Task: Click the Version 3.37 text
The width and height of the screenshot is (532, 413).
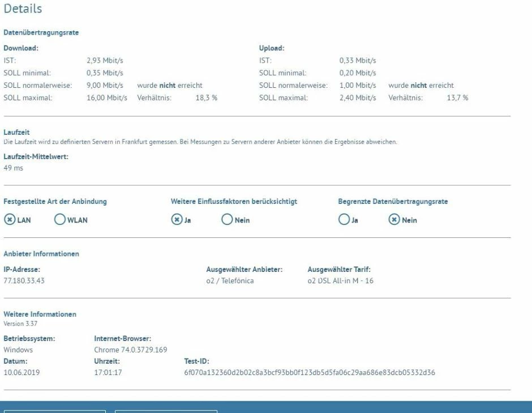Action: click(20, 323)
